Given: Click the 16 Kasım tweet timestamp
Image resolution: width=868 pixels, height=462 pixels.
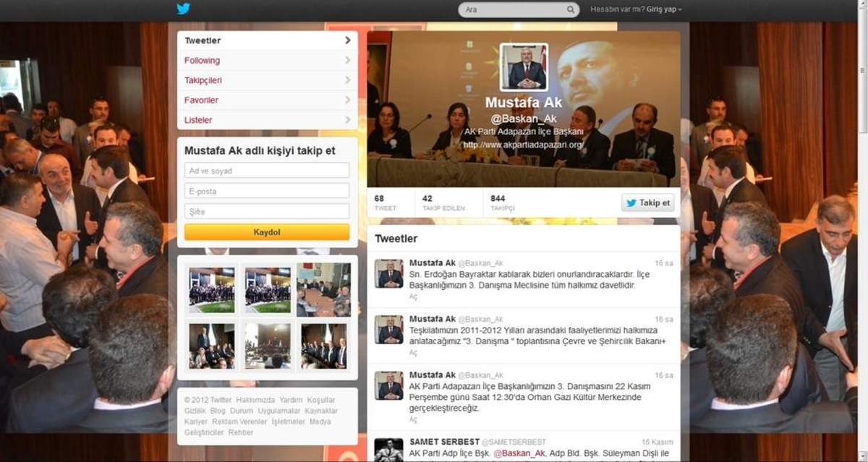Looking at the screenshot, I should click(x=658, y=442).
